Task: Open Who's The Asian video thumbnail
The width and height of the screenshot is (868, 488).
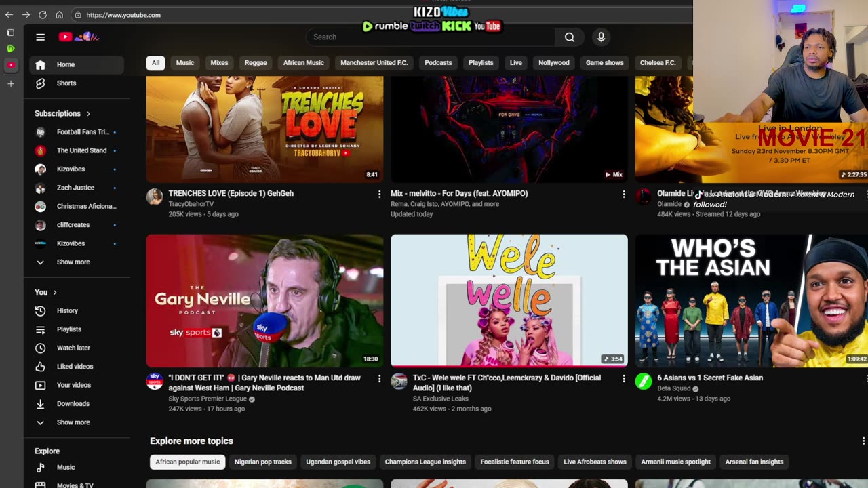Action: (751, 301)
